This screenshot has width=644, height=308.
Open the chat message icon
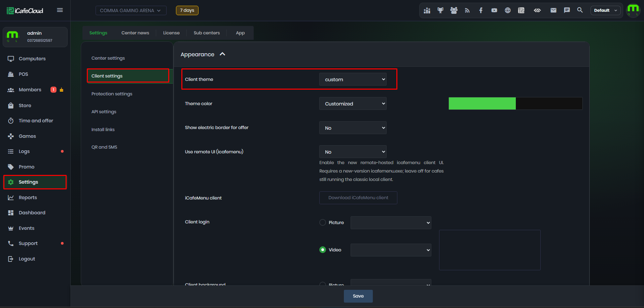tap(567, 10)
